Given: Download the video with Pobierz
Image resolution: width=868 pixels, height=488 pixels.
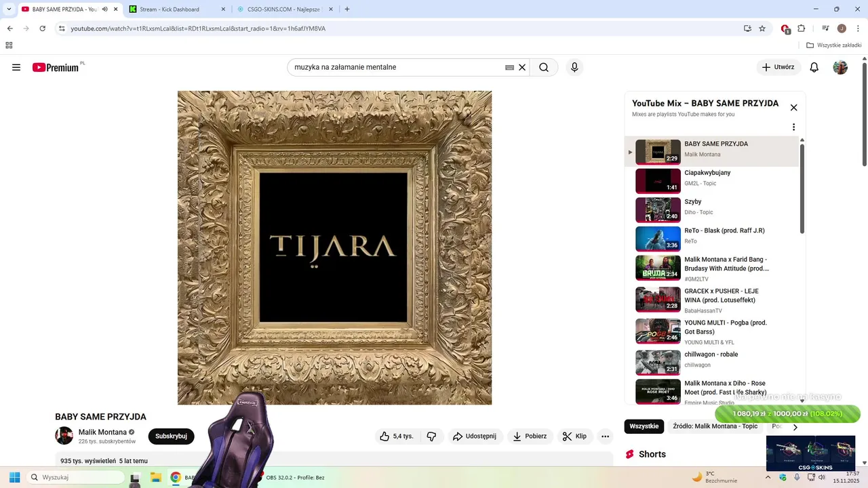Looking at the screenshot, I should coord(530,436).
